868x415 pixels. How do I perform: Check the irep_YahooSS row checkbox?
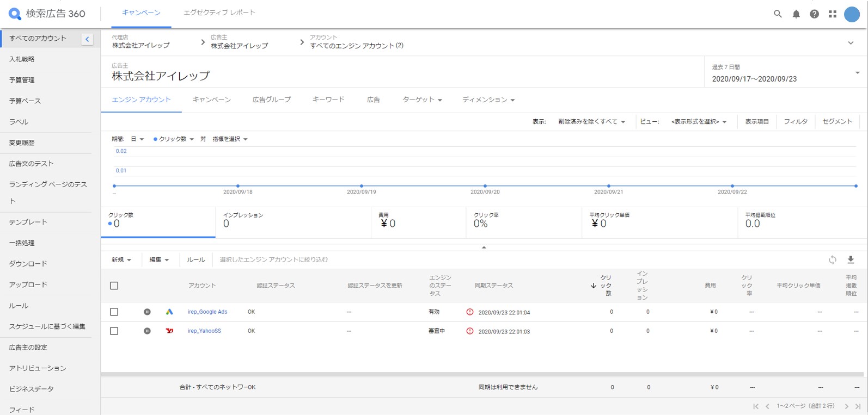point(114,331)
